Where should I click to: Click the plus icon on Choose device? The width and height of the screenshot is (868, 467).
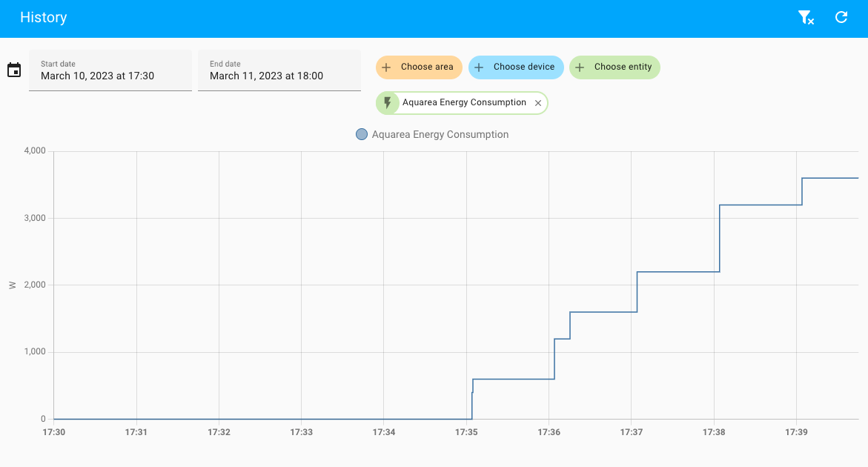point(479,67)
